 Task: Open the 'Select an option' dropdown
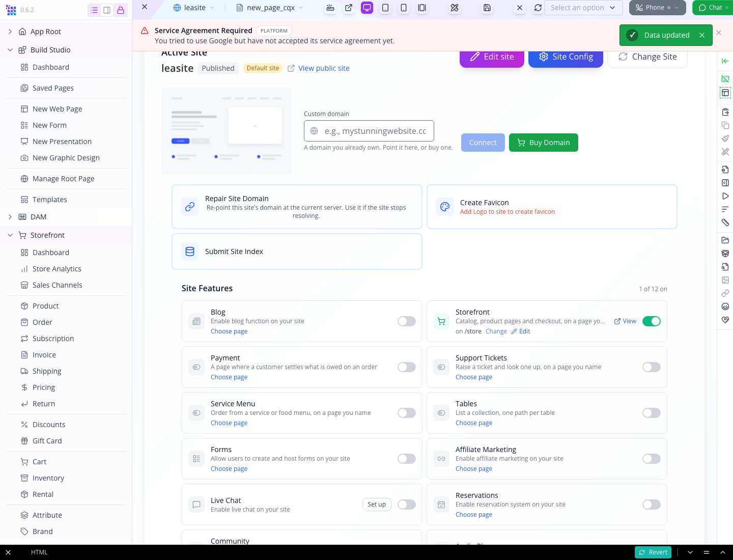click(584, 8)
